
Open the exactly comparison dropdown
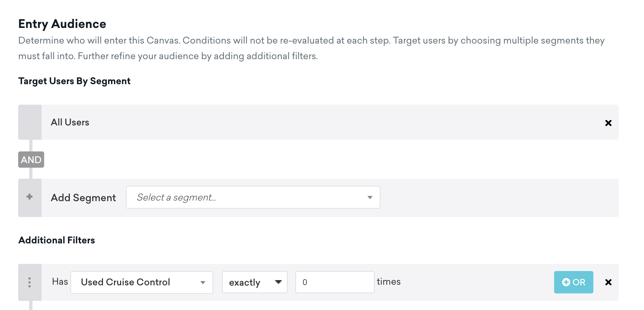(x=255, y=282)
